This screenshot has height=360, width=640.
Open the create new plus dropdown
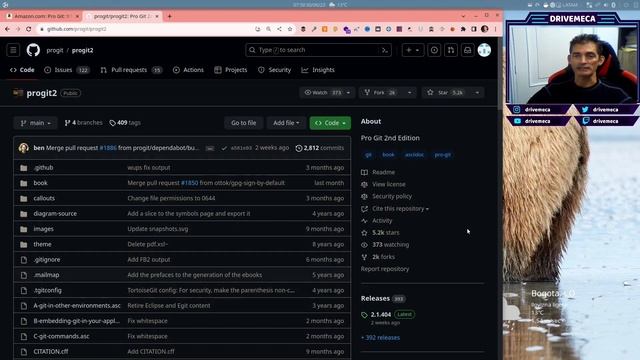point(413,50)
